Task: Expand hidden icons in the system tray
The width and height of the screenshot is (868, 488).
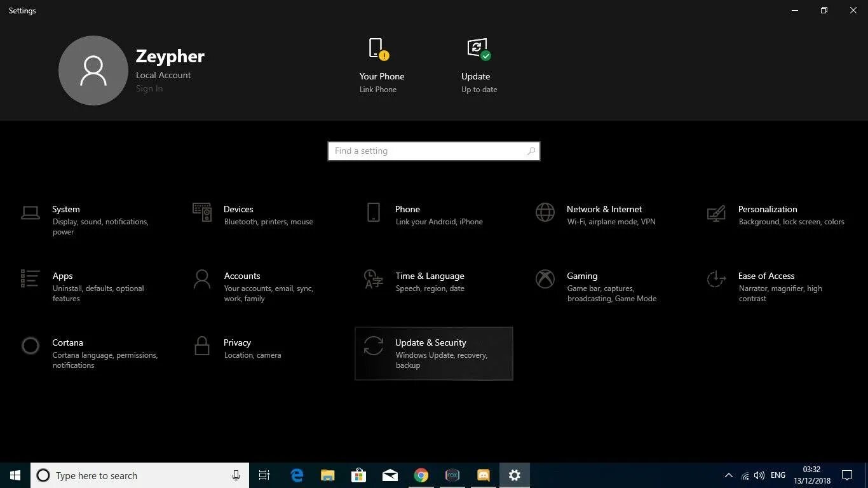Action: pyautogui.click(x=729, y=475)
